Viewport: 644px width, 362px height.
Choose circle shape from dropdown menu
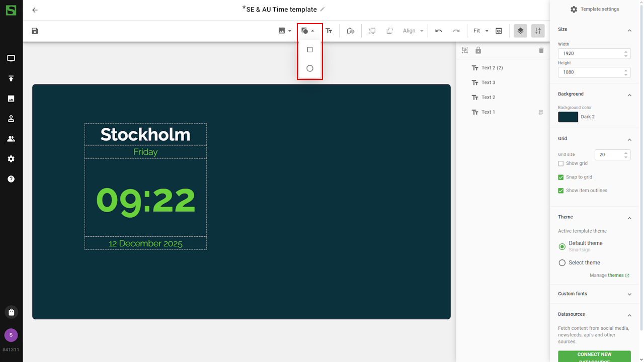point(310,68)
